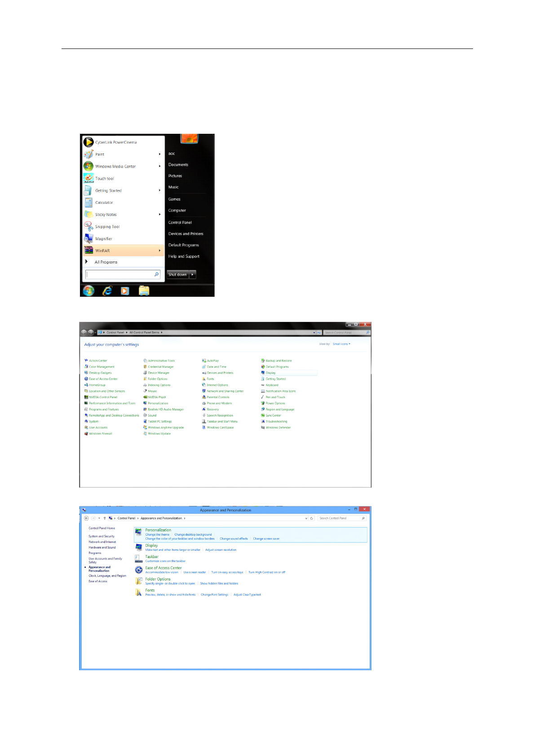Screen dimensions: 535x756
Task: Click the Adjust screen resolution link
Action: (x=221, y=550)
